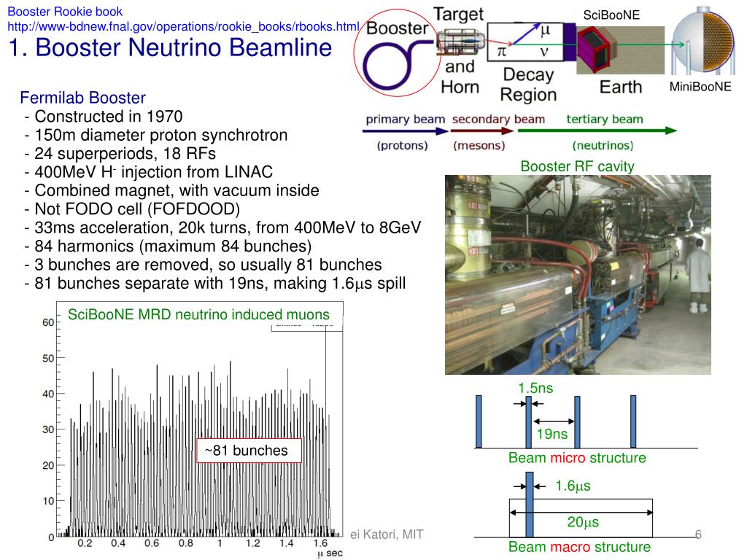
Task: Click bullet 'Not FODO cell (FOFDOOD)'
Action: [x=132, y=209]
